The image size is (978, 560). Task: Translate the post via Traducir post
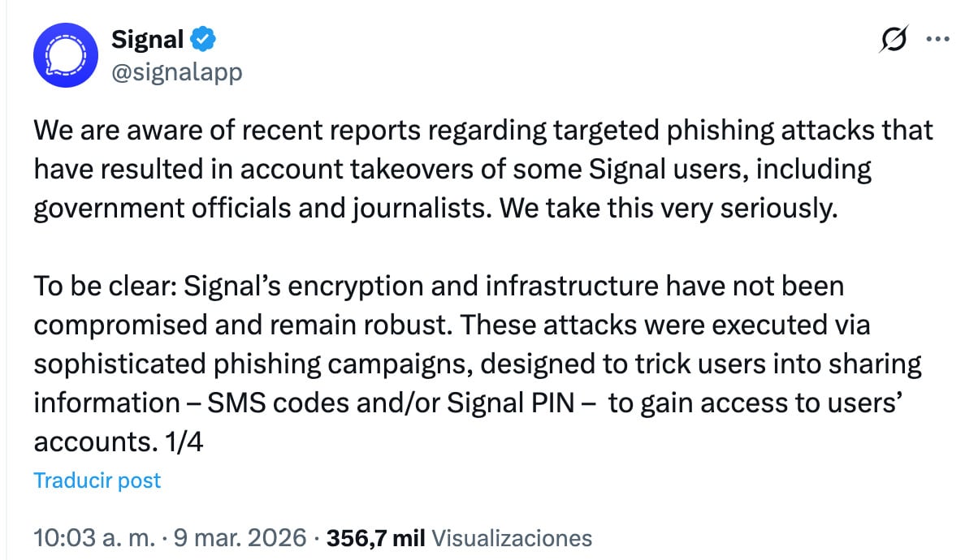click(x=97, y=480)
